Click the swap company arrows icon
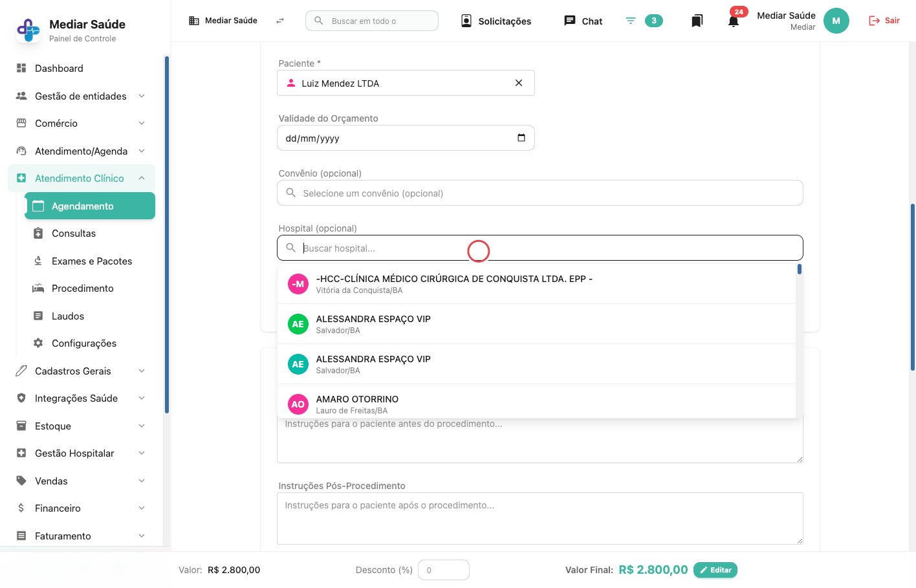Viewport: 916px width, 588px height. [280, 21]
